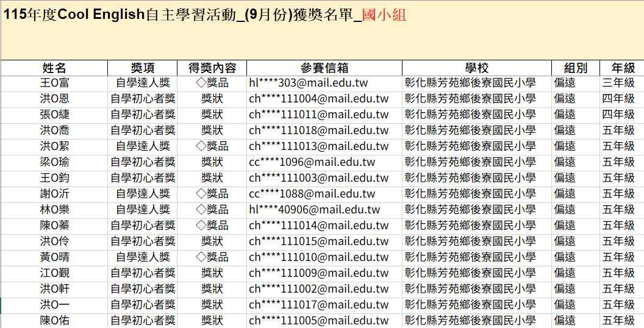Viewport: 644px width, 328px height.
Task: Click the name cell 陳O蓁
Action: [x=54, y=226]
